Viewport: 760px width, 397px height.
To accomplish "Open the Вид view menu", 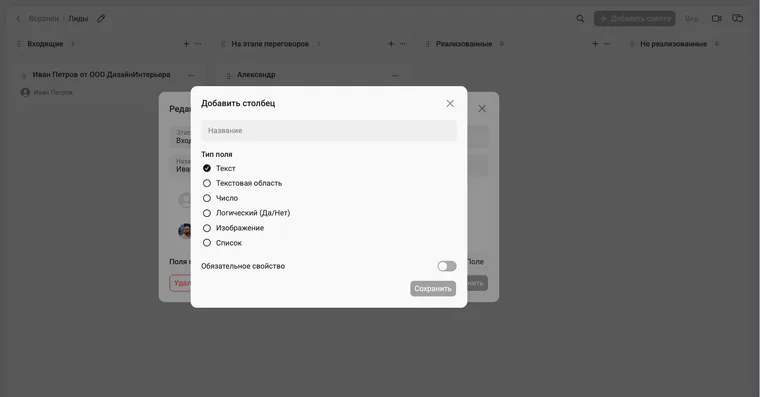I will (692, 18).
